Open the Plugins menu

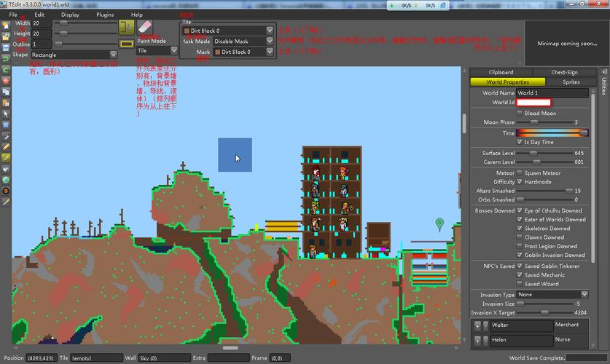click(105, 15)
